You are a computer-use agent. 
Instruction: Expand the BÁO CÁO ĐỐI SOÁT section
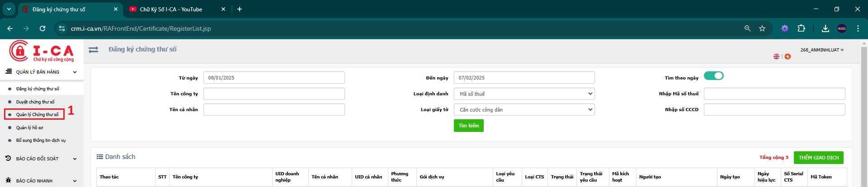pos(42,159)
